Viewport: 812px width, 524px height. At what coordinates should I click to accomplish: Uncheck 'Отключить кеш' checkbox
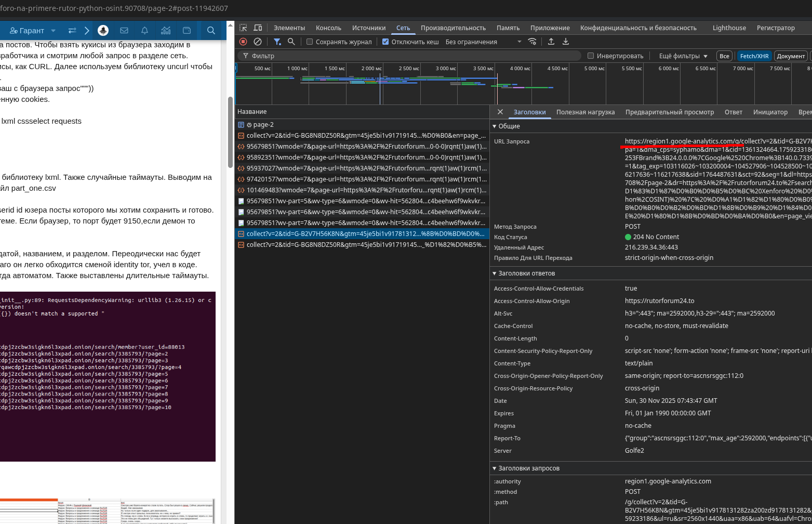click(x=385, y=42)
